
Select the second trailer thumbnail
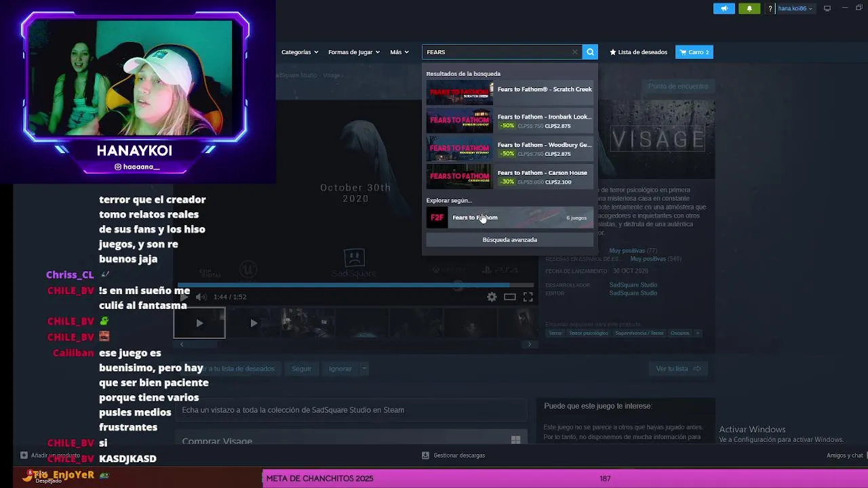(x=253, y=323)
